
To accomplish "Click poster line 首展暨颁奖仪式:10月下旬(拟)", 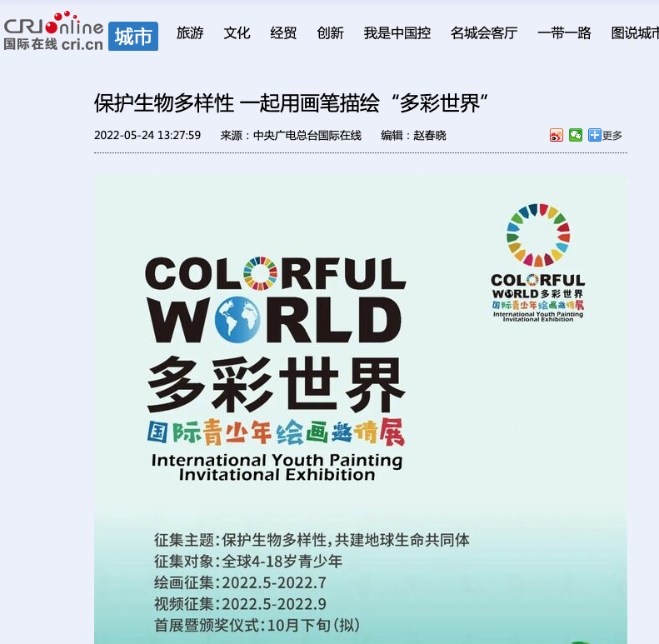I will [x=257, y=626].
